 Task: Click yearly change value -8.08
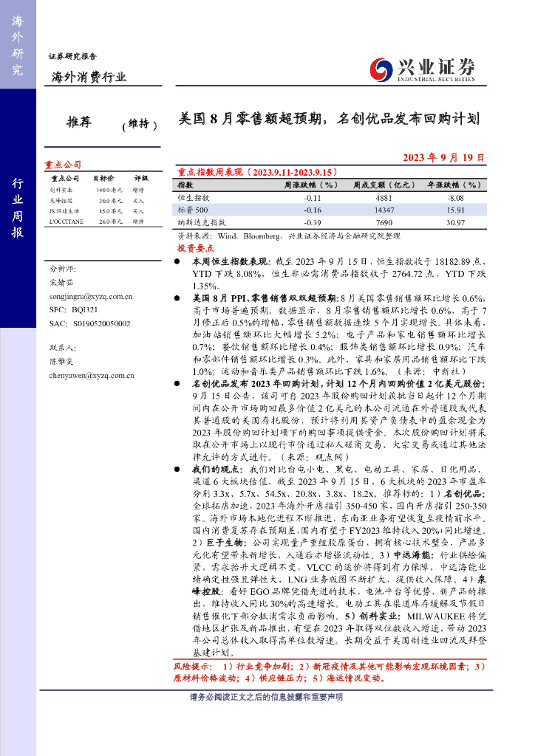pos(455,198)
